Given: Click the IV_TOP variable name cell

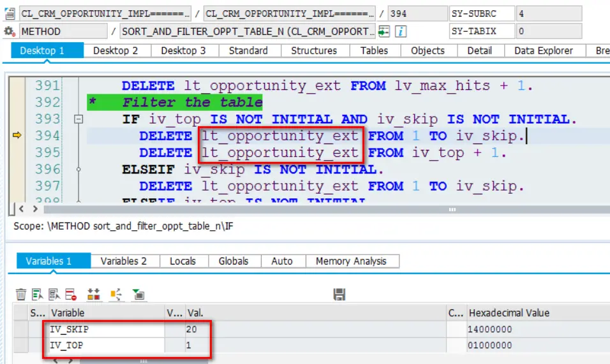Looking at the screenshot, I should click(x=107, y=346).
